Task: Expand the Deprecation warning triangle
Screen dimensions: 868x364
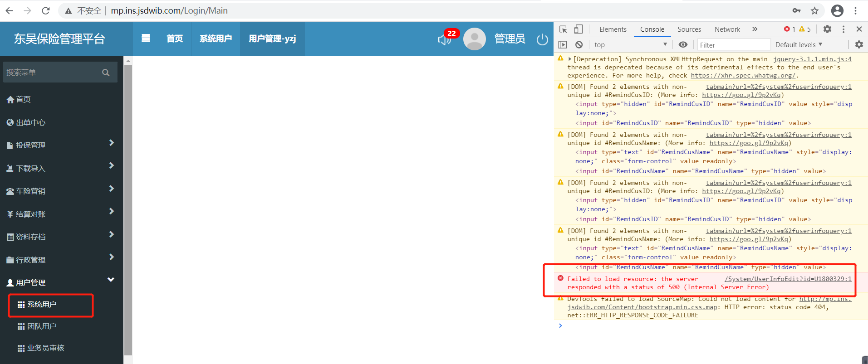Action: point(570,59)
